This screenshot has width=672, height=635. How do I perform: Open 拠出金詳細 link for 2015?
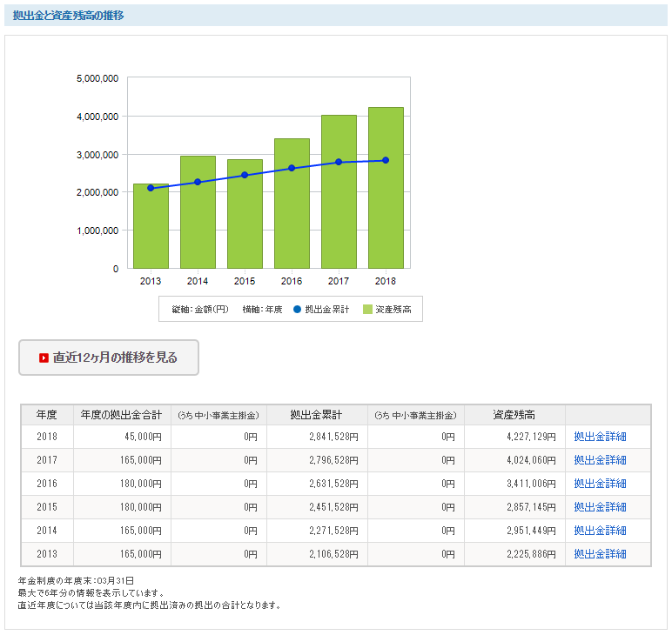tap(600, 507)
